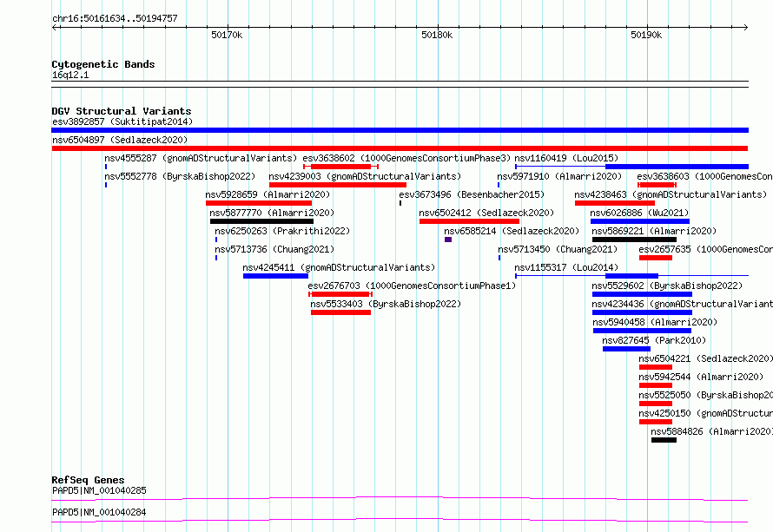The width and height of the screenshot is (773, 532).
Task: Open PAPD5|NM_001040284 gene label
Action: pyautogui.click(x=99, y=512)
